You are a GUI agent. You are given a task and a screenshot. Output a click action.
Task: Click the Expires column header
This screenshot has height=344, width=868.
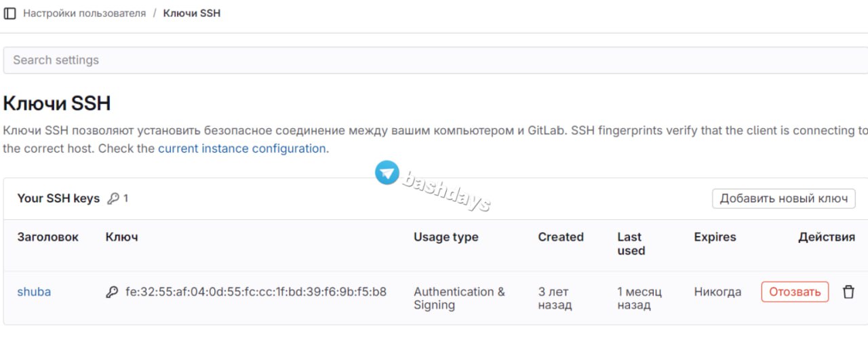715,237
